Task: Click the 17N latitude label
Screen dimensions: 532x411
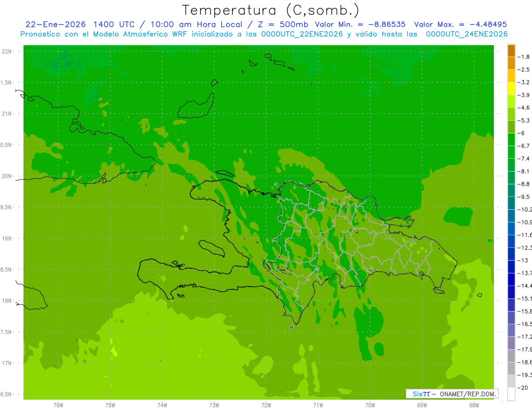Action: 7,363
